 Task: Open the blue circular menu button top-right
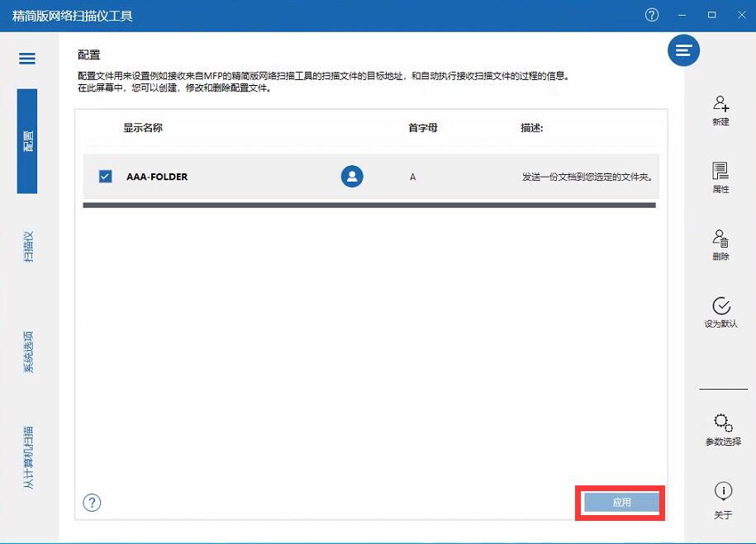683,50
